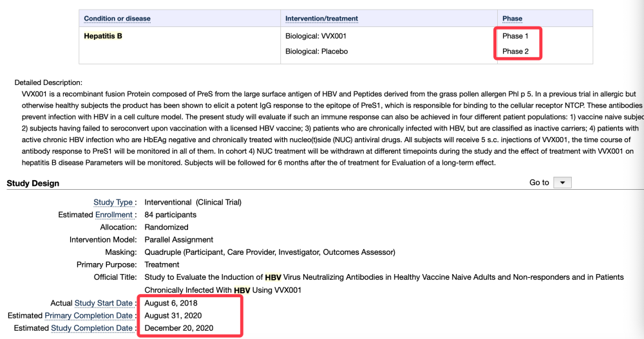Click the December 20, 2020 date value

178,328
